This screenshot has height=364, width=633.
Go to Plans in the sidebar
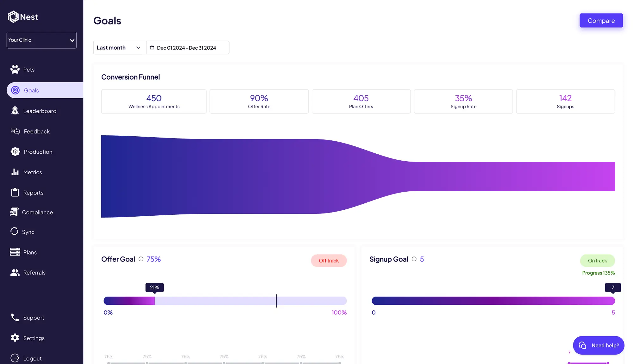point(30,252)
